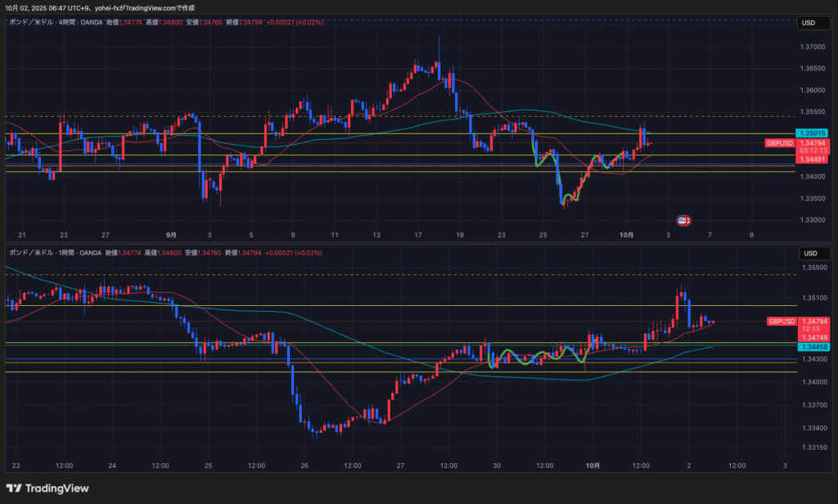The image size is (838, 504).
Task: Open the USD currency selector on the 4-hour chart
Action: [x=808, y=23]
